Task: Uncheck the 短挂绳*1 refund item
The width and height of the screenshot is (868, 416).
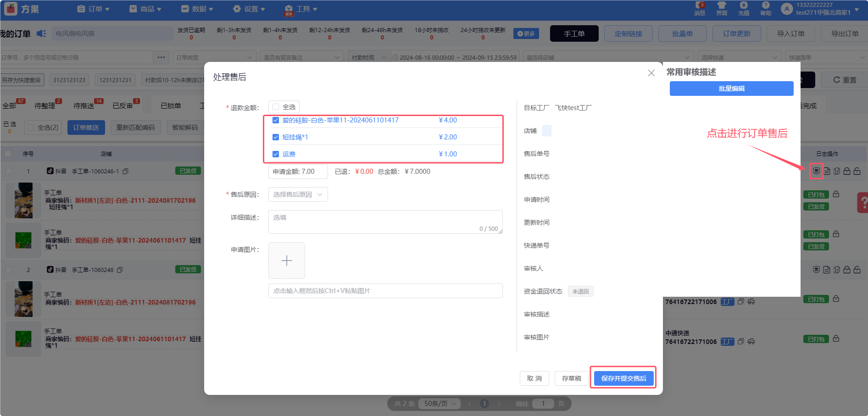Action: 276,137
